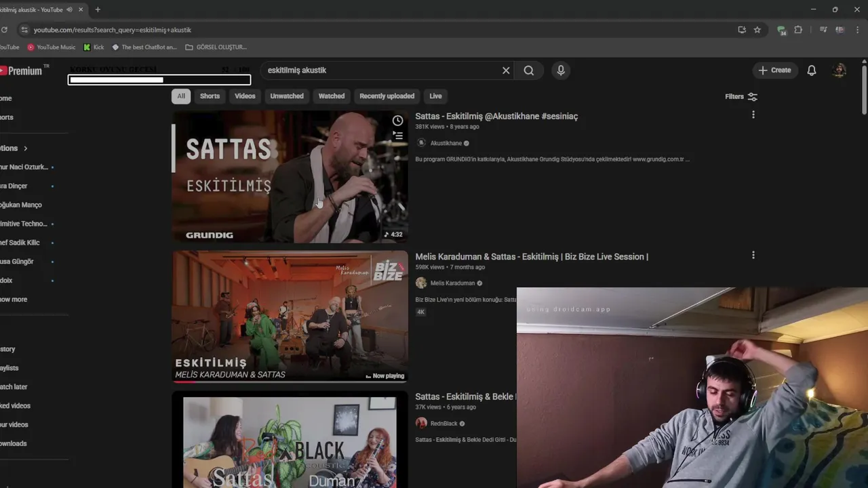View site information icon in address bar

pyautogui.click(x=24, y=30)
